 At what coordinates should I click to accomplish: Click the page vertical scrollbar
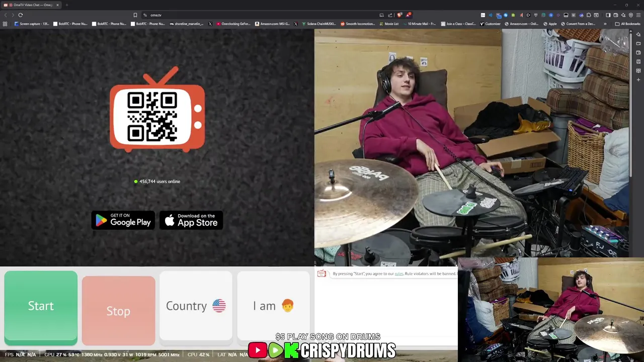(x=630, y=105)
